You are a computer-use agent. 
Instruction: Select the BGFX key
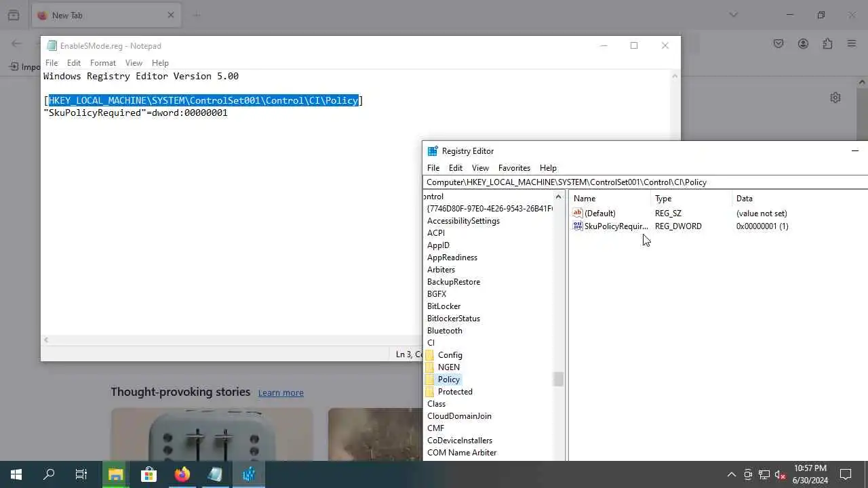pos(437,294)
